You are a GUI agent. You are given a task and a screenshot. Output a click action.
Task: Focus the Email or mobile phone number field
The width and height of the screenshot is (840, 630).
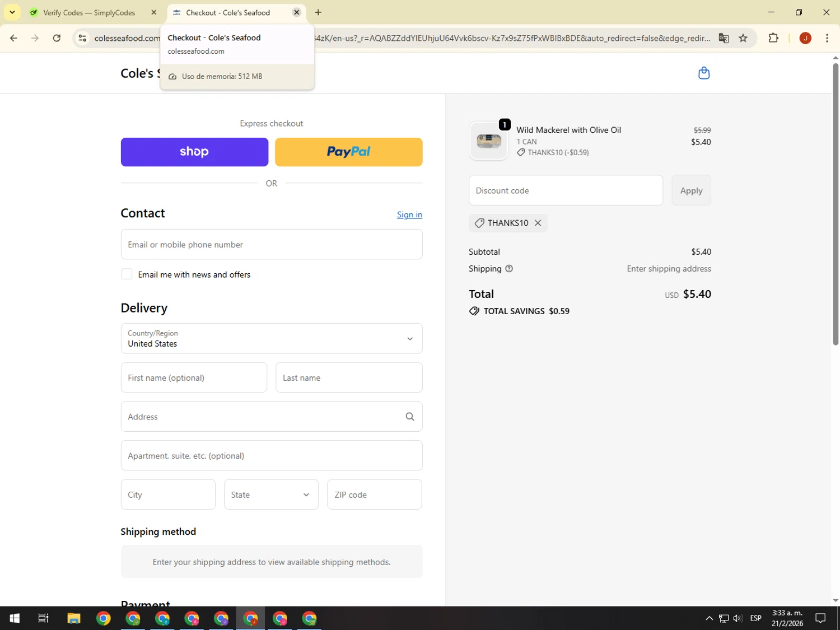coord(272,244)
